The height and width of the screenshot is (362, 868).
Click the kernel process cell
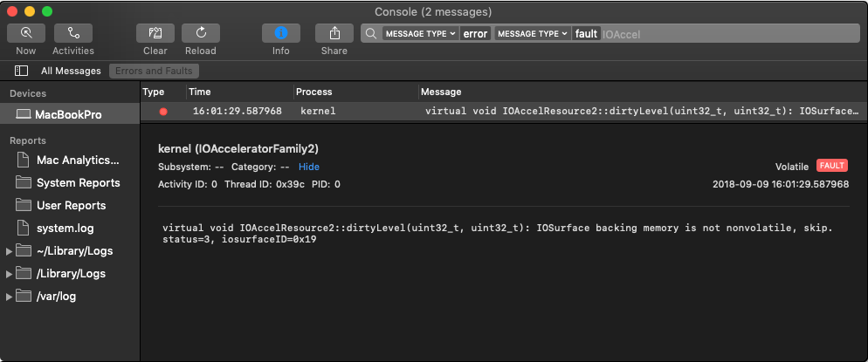[318, 111]
